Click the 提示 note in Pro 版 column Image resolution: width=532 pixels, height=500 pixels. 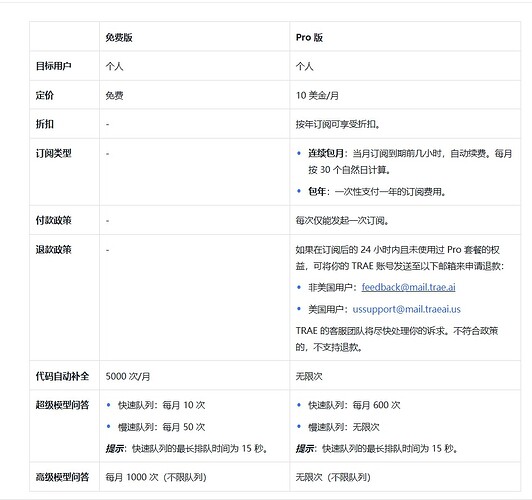coord(377,448)
